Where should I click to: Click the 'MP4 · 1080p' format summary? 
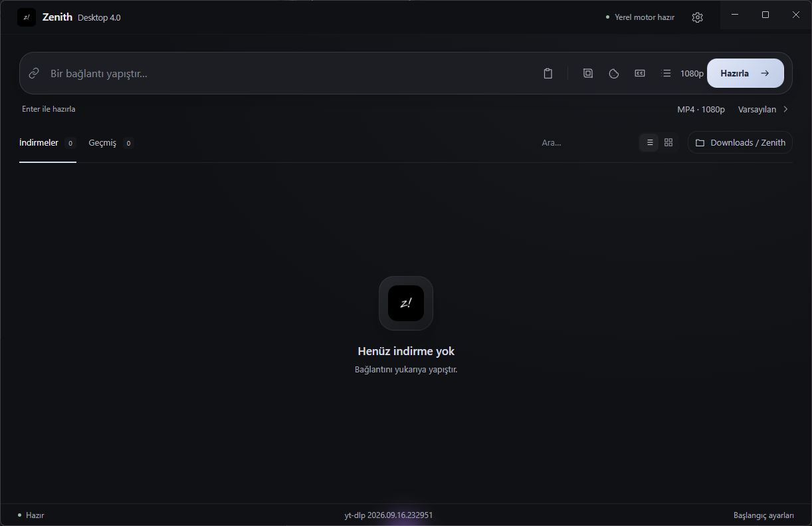click(x=701, y=109)
